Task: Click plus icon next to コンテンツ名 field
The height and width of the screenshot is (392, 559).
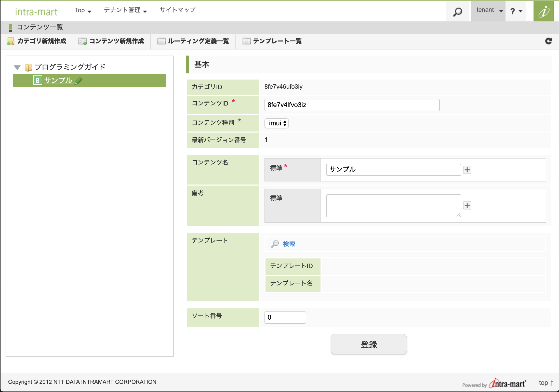Action: pos(467,170)
